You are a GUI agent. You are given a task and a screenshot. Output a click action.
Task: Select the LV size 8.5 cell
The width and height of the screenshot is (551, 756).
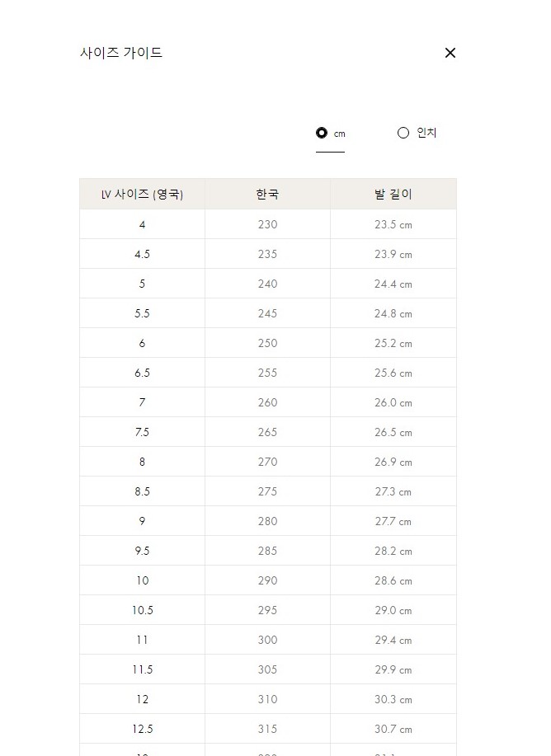(x=142, y=491)
